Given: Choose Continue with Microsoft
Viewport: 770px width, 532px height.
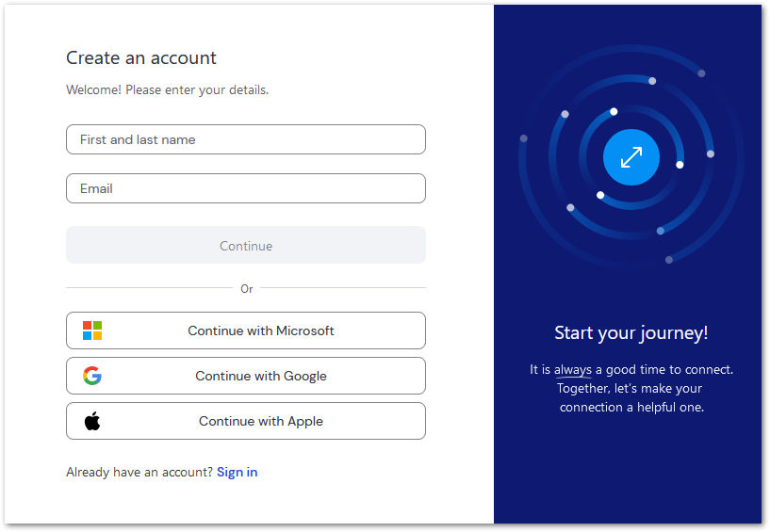Looking at the screenshot, I should (x=246, y=330).
